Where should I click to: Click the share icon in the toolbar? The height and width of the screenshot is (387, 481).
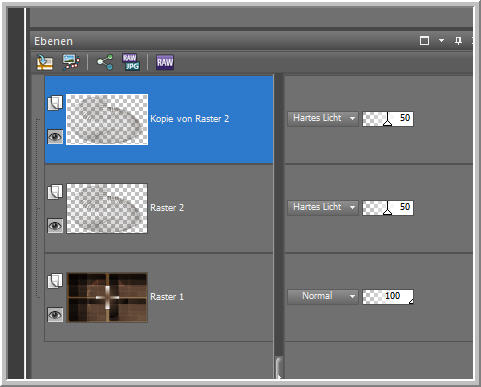pyautogui.click(x=105, y=62)
